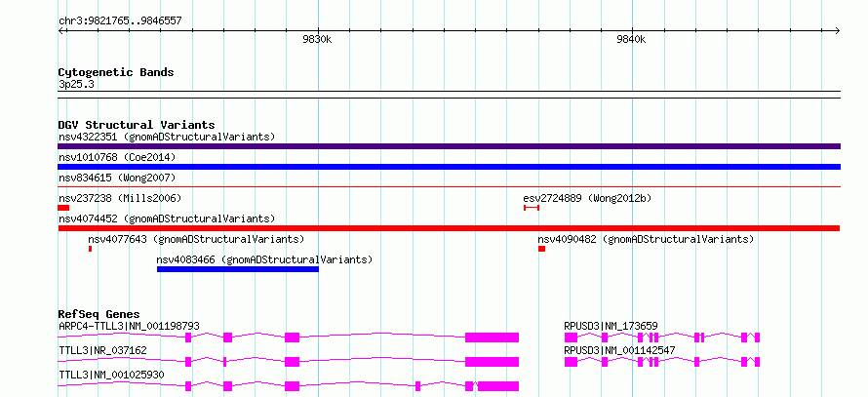Image resolution: width=868 pixels, height=397 pixels.
Task: Select the large last exon of ARPC4-TTLL3
Action: [x=493, y=337]
